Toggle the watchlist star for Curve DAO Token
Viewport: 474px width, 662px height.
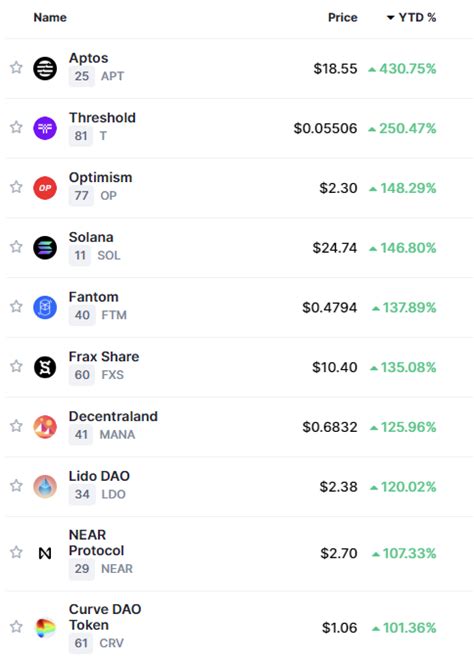(16, 627)
